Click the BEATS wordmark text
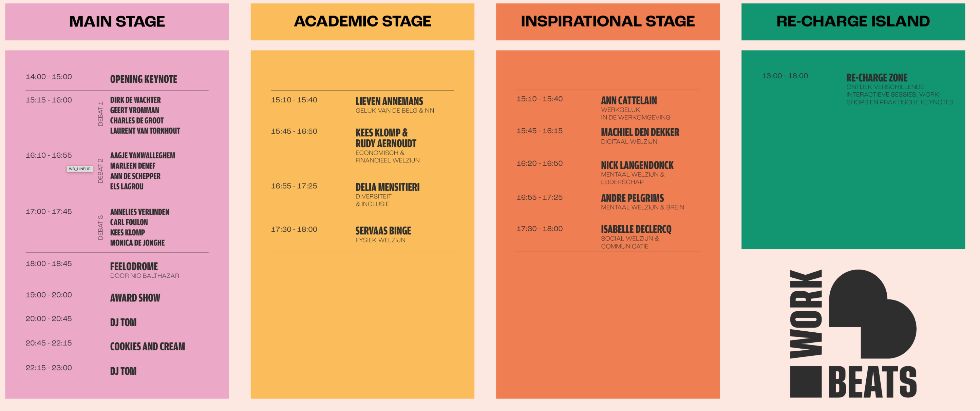980x411 pixels. coord(872,382)
